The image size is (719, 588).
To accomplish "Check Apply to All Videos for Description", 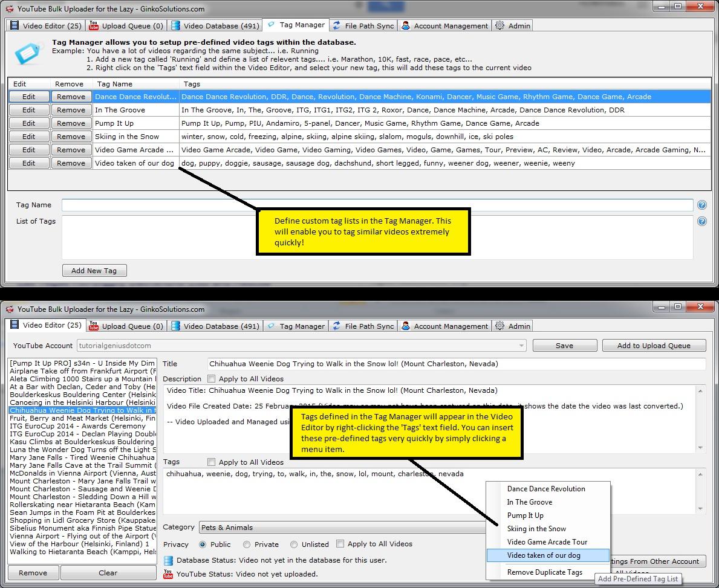I will (x=212, y=378).
